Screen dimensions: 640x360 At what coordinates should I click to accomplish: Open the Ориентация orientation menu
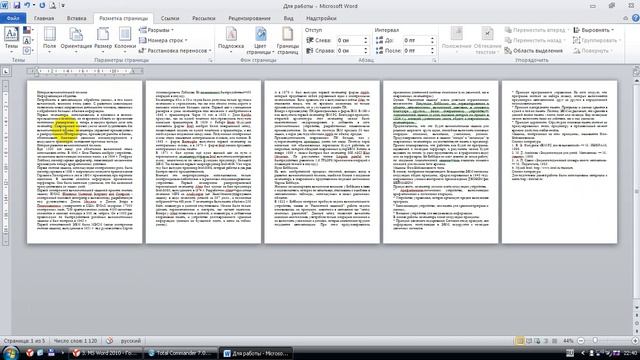[76, 39]
